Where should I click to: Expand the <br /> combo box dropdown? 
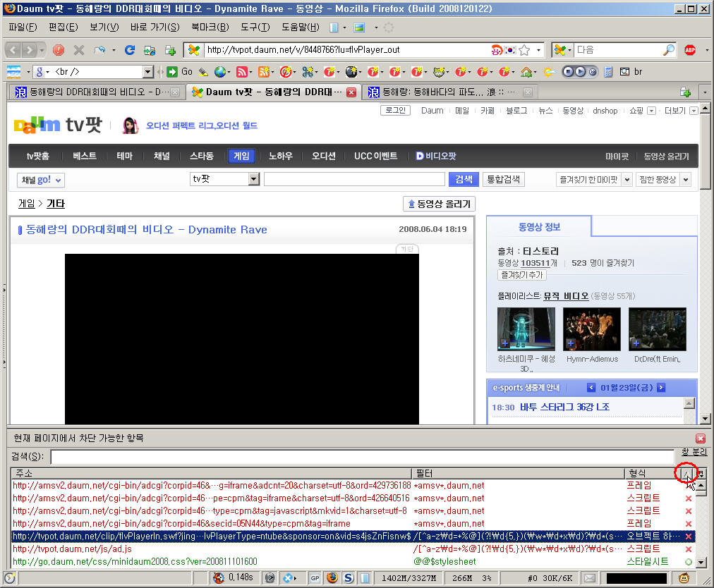(148, 72)
